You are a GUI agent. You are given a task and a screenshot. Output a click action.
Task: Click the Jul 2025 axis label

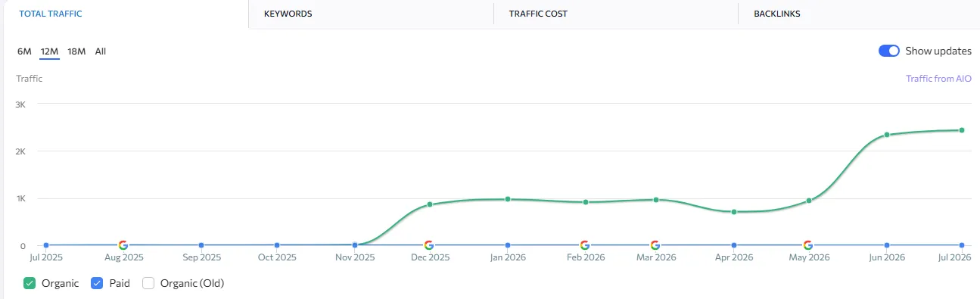pos(47,257)
